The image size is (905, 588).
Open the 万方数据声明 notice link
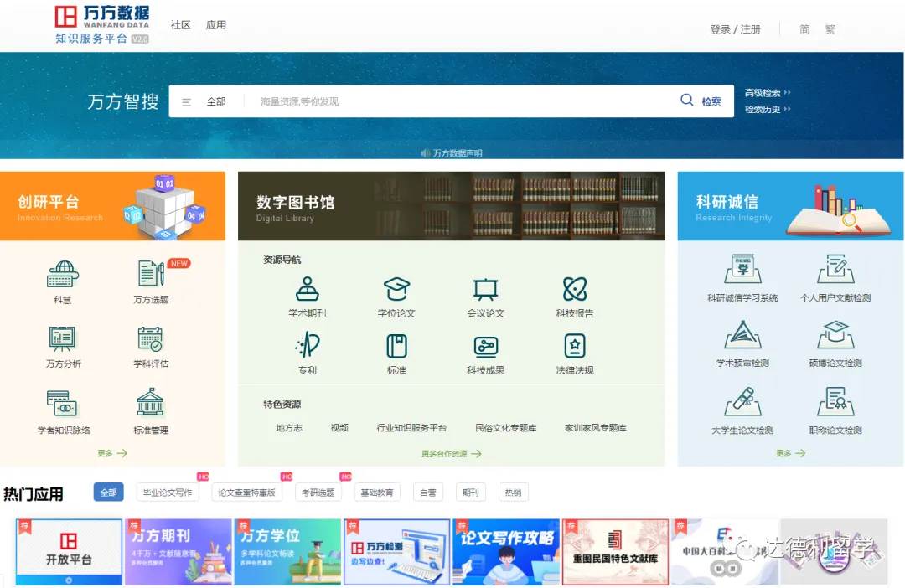(x=458, y=153)
